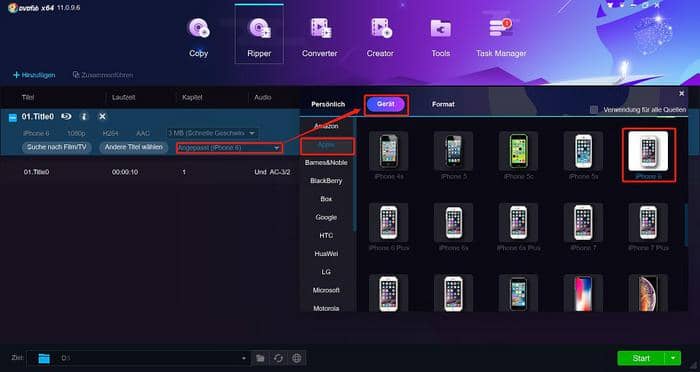The height and width of the screenshot is (372, 700).
Task: Select BlackBerry in the brand list
Action: click(x=326, y=181)
